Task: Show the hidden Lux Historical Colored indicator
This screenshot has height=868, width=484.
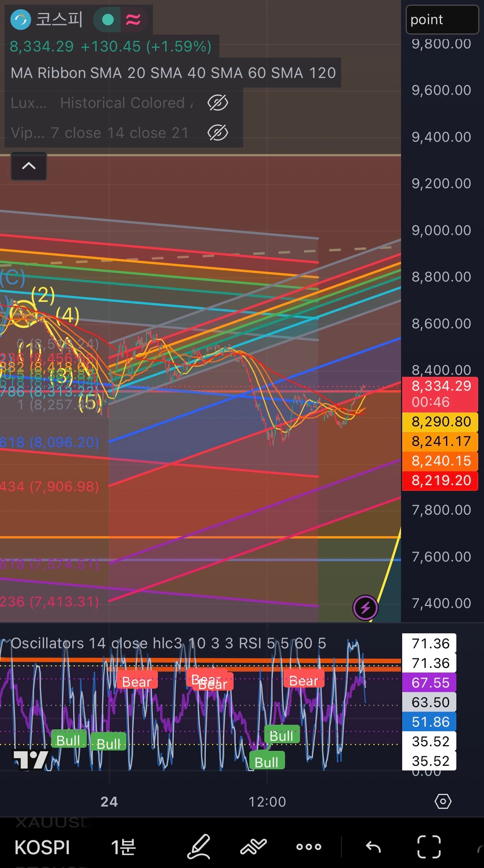Action: tap(218, 103)
